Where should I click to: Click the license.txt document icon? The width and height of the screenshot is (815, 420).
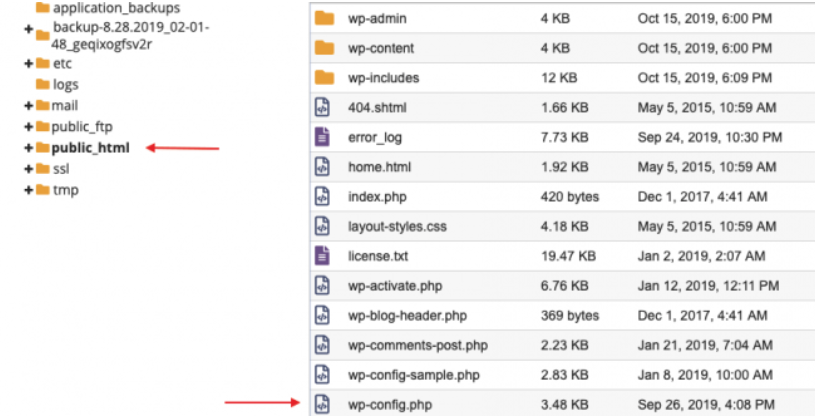click(x=322, y=256)
